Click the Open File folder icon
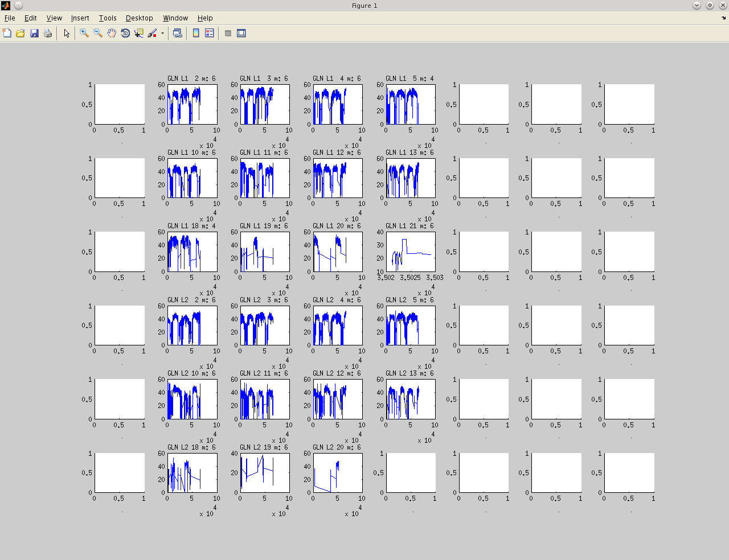The height and width of the screenshot is (560, 729). coord(21,33)
